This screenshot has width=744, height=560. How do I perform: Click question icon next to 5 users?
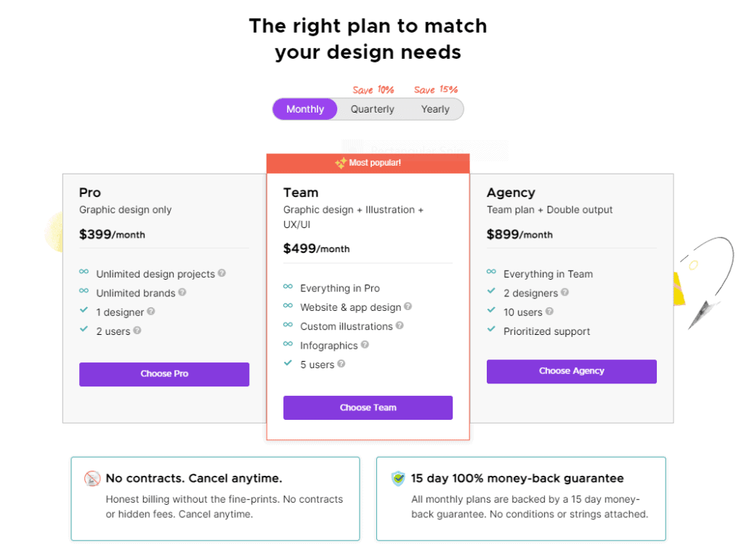(x=341, y=364)
